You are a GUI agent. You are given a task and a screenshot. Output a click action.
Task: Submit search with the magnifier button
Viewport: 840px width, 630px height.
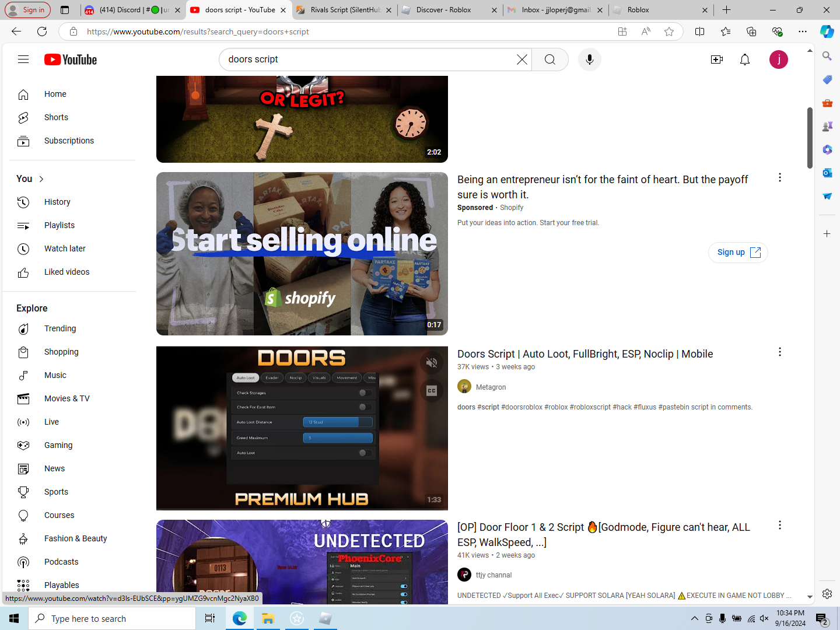pyautogui.click(x=550, y=60)
